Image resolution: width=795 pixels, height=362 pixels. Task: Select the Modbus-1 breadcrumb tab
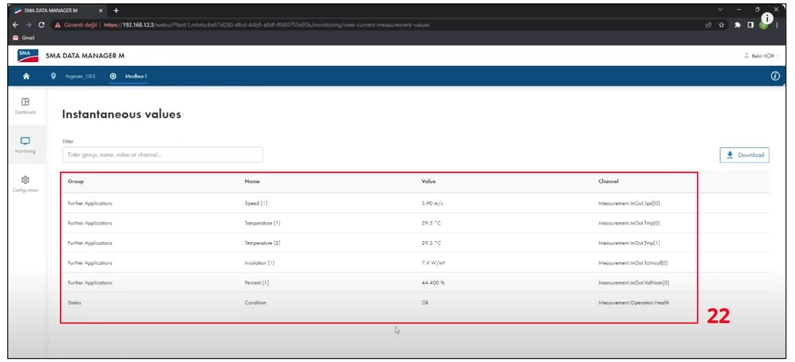(136, 76)
